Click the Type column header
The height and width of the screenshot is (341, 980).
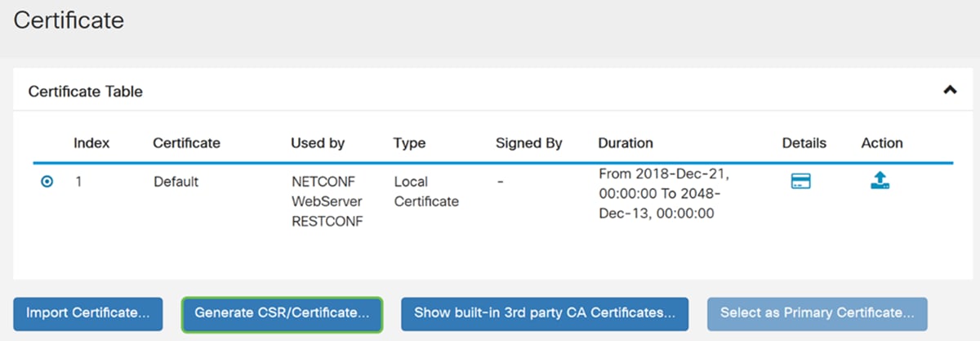point(409,143)
